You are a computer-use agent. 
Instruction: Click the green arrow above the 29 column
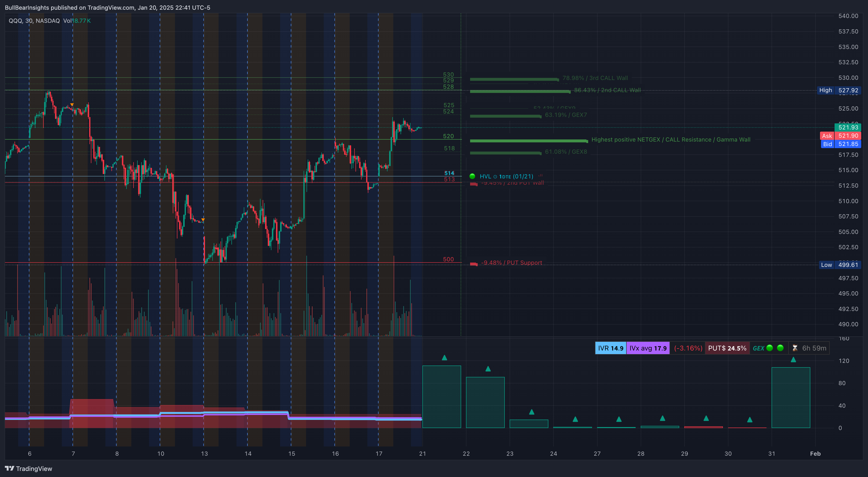[706, 418]
